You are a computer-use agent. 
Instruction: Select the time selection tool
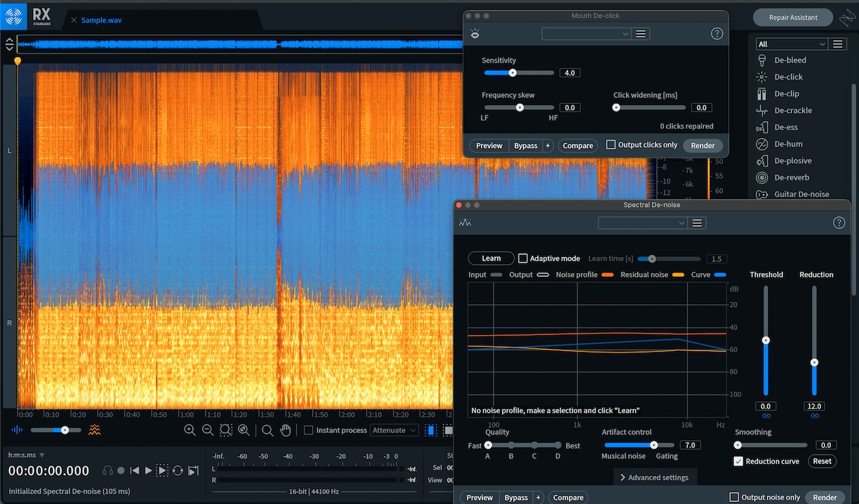(x=430, y=430)
